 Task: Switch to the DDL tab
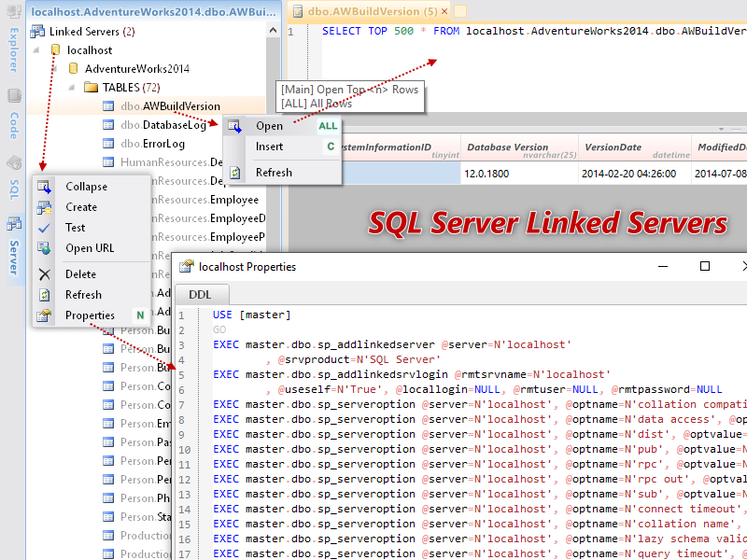tap(202, 295)
